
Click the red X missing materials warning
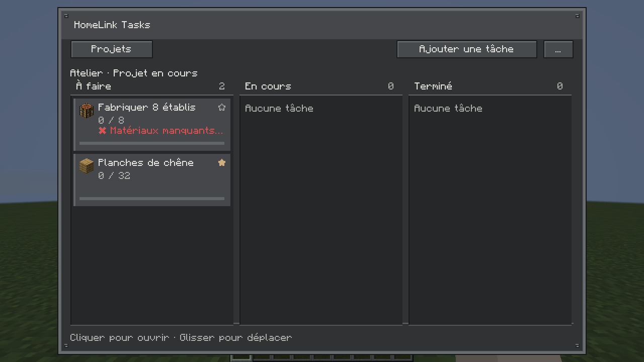pyautogui.click(x=102, y=131)
